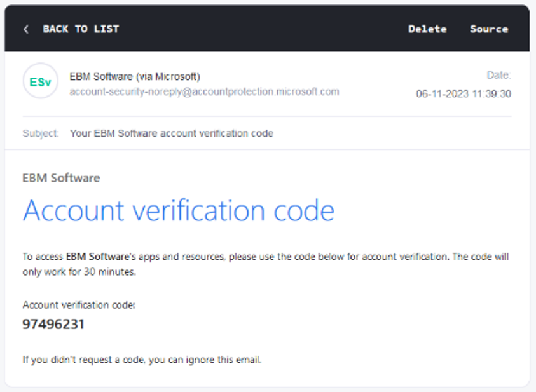Click the EBM Software heading in body
The image size is (536, 392).
click(x=61, y=178)
